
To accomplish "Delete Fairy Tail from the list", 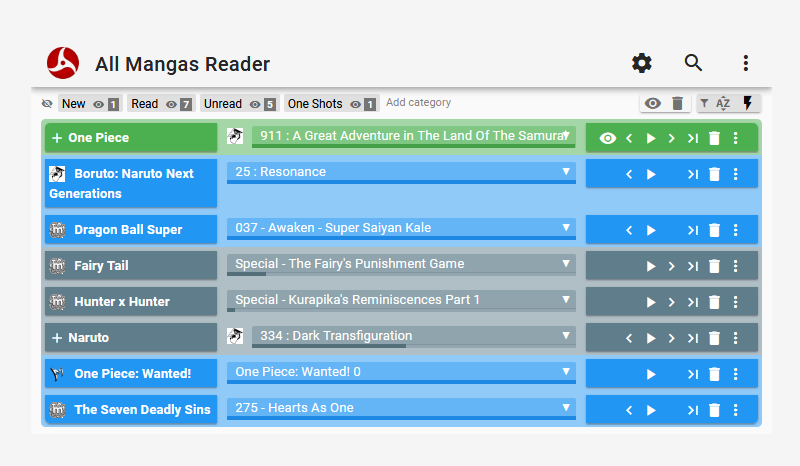I will point(714,266).
